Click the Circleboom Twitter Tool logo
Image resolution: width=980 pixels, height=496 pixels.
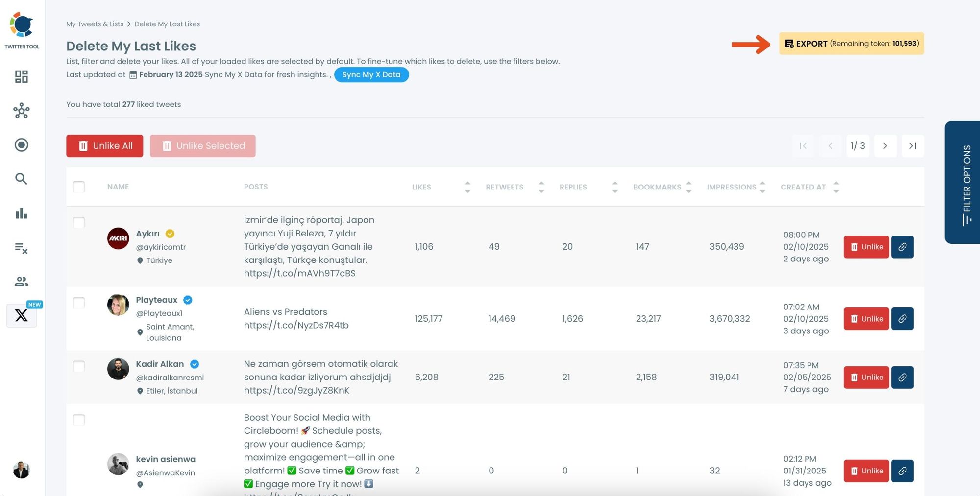(22, 30)
